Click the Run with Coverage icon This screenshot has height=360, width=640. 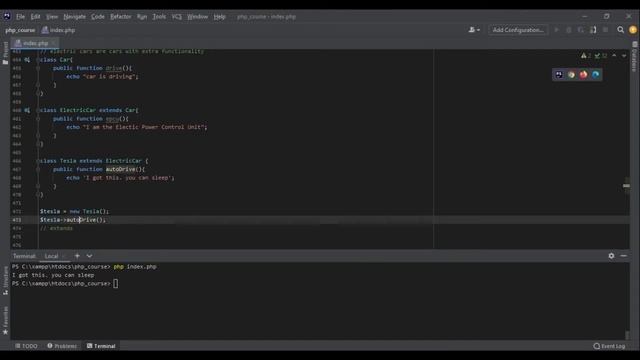pos(581,30)
